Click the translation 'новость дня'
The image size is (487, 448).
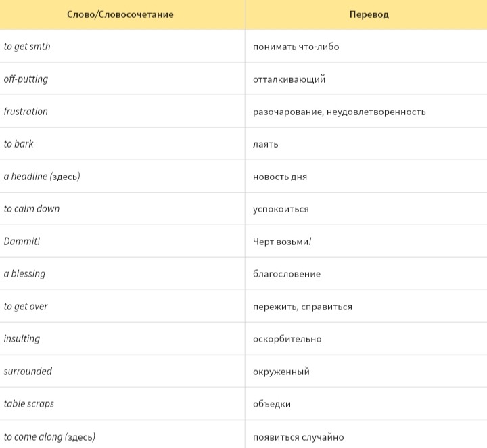279,177
